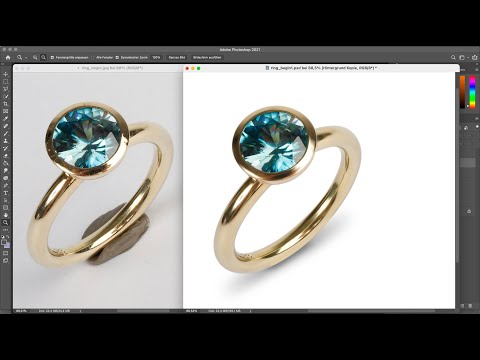
Task: Activate the ring_begin.jpg document window
Action: (98, 68)
